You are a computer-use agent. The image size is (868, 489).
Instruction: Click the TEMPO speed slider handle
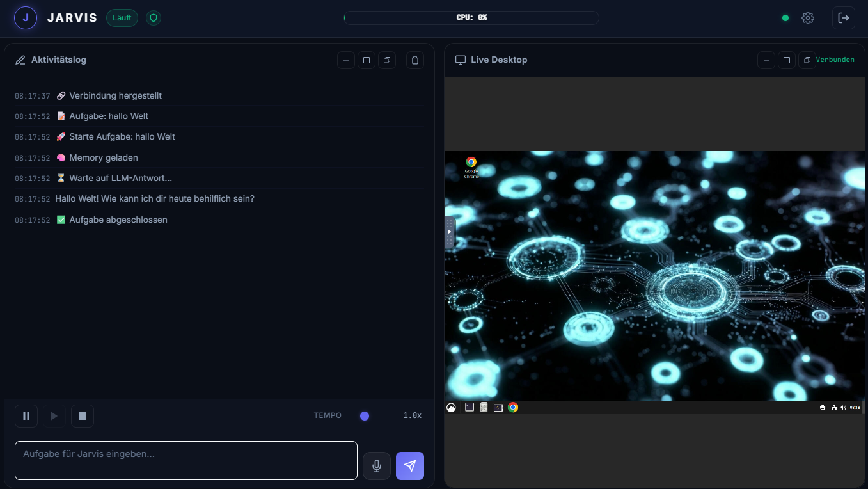365,416
